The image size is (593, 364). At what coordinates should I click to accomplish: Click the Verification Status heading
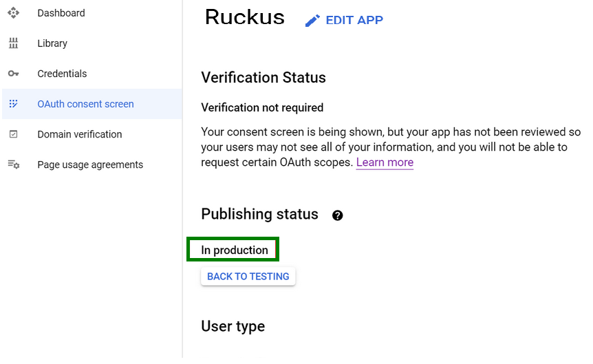point(263,78)
